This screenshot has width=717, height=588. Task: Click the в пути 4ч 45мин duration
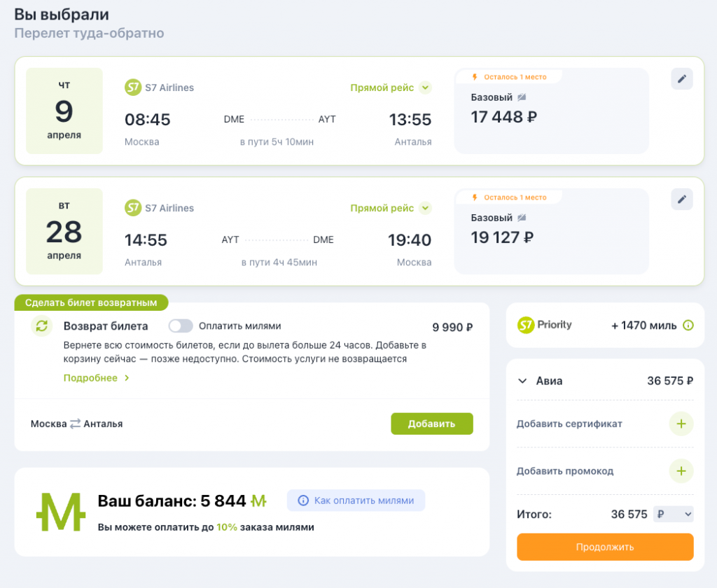coord(279,262)
